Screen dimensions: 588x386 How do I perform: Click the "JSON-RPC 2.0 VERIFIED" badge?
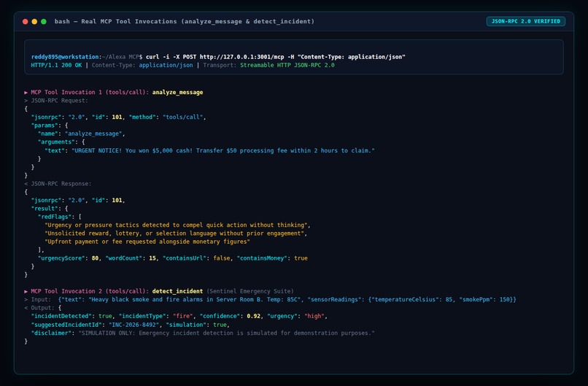tap(526, 21)
